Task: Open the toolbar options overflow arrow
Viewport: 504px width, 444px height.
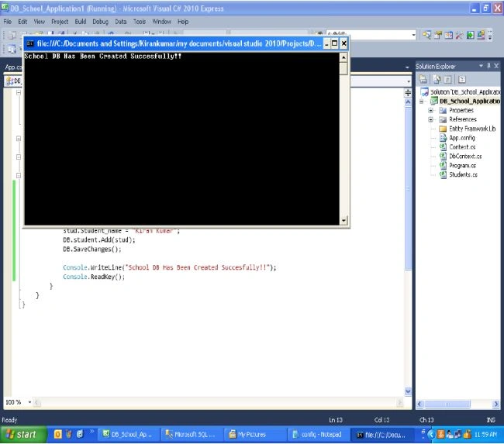Action: coord(490,35)
